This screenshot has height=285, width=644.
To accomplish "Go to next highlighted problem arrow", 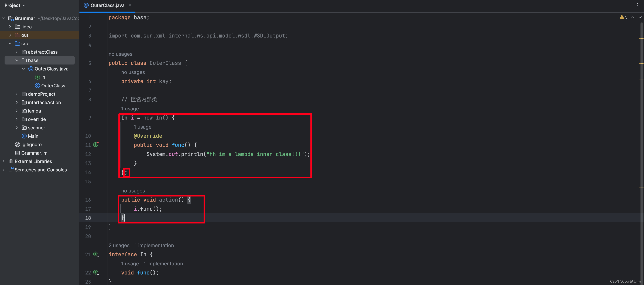I will pyautogui.click(x=640, y=17).
